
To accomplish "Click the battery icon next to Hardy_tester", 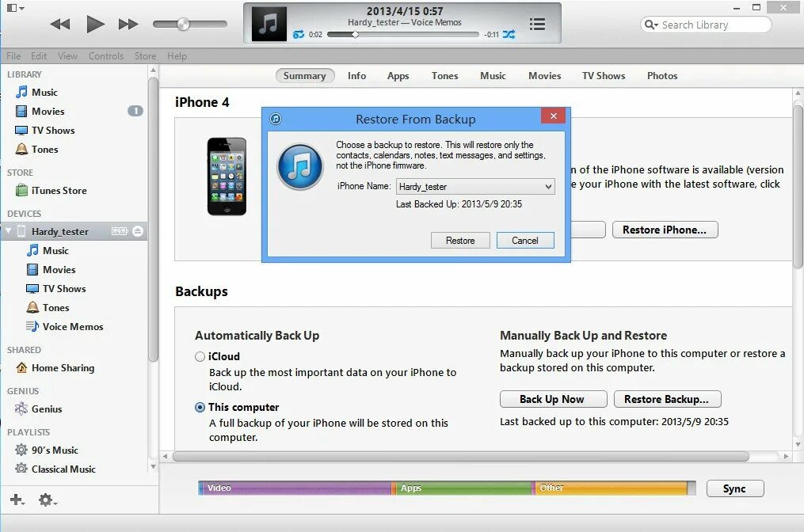I will click(x=120, y=231).
